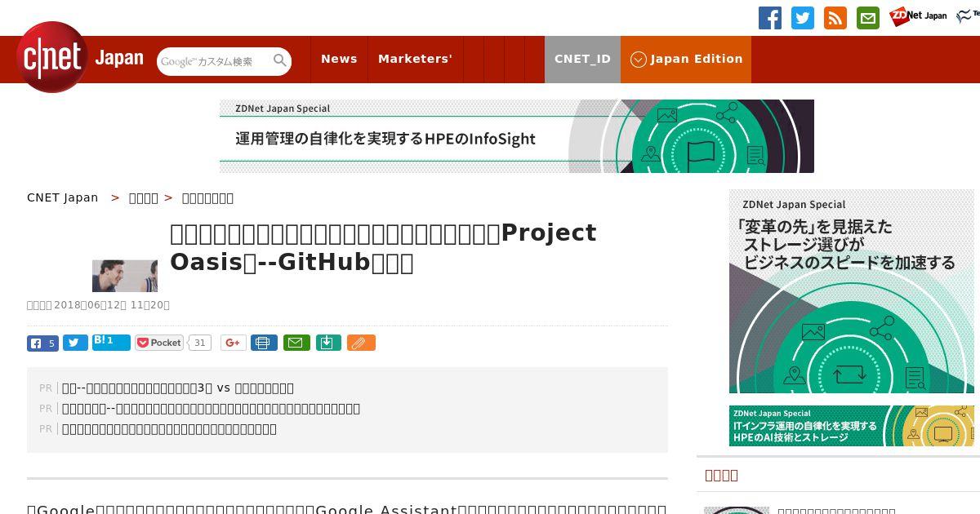Screen dimensions: 980x514
Task: Open the News menu
Action: pyautogui.click(x=339, y=59)
